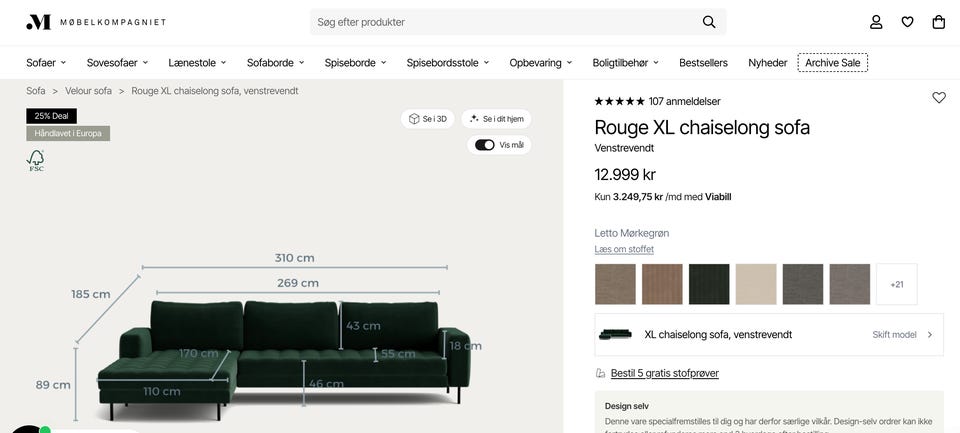Select the dark grey fabric swatch
Image resolution: width=960 pixels, height=433 pixels.
pyautogui.click(x=803, y=284)
